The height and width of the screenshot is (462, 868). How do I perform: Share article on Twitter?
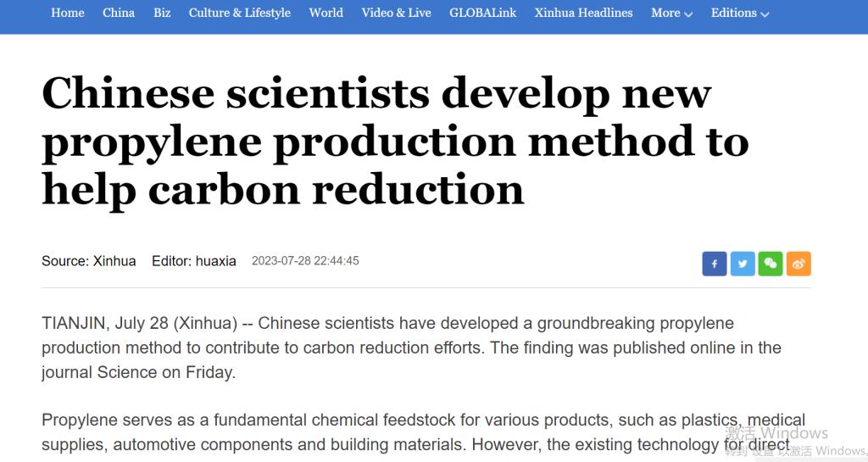pos(743,264)
